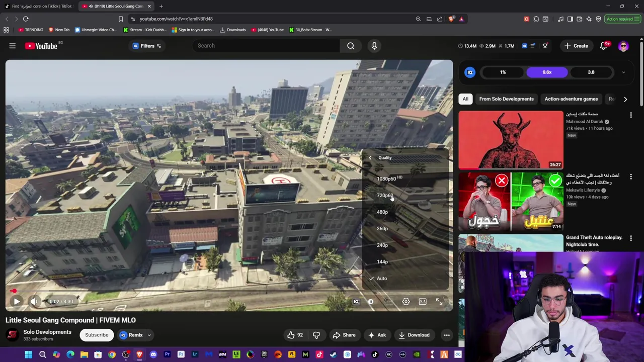Screen dimensions: 644x362
Task: Open the Solo Developments channel link
Action: [47, 332]
